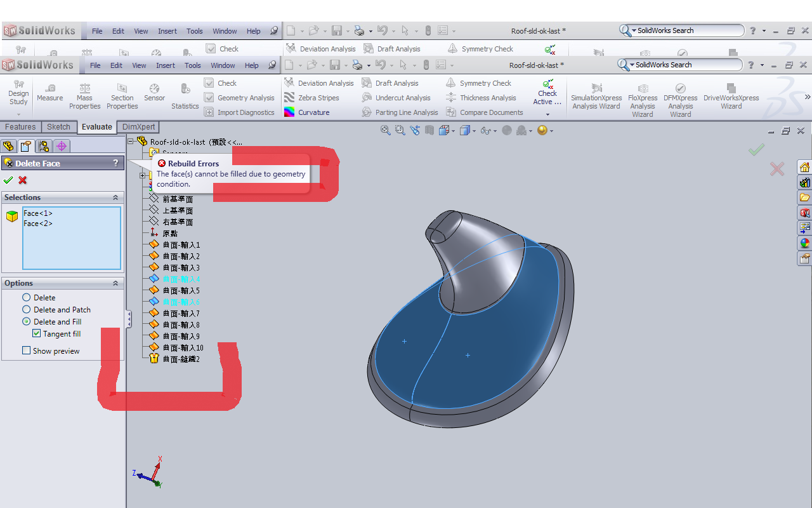Click the Thickness Analysis button
Screen dimensions: 812x508
[481, 98]
